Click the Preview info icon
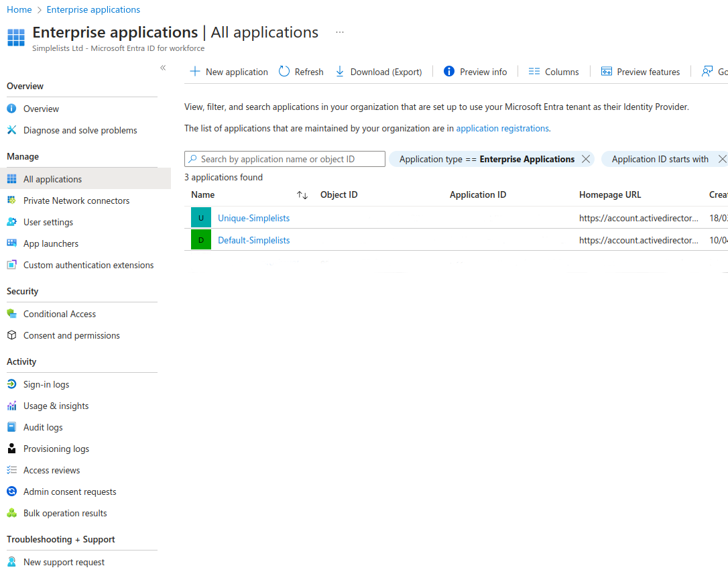 [449, 71]
